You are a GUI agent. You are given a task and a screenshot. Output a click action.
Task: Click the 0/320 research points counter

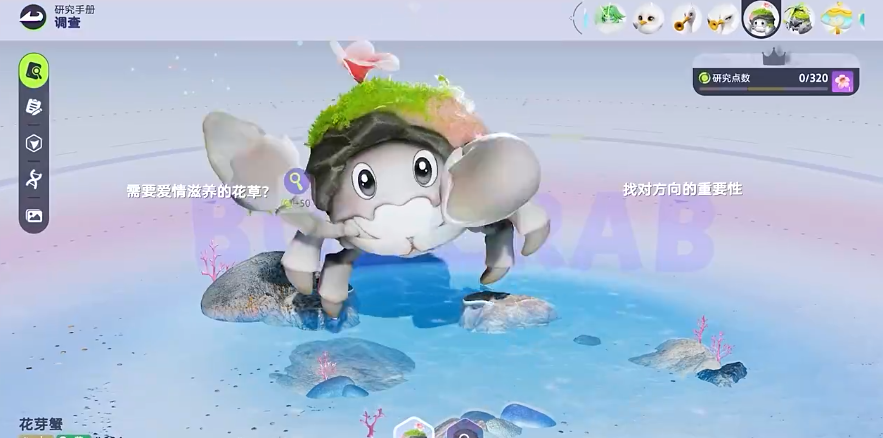click(x=813, y=78)
